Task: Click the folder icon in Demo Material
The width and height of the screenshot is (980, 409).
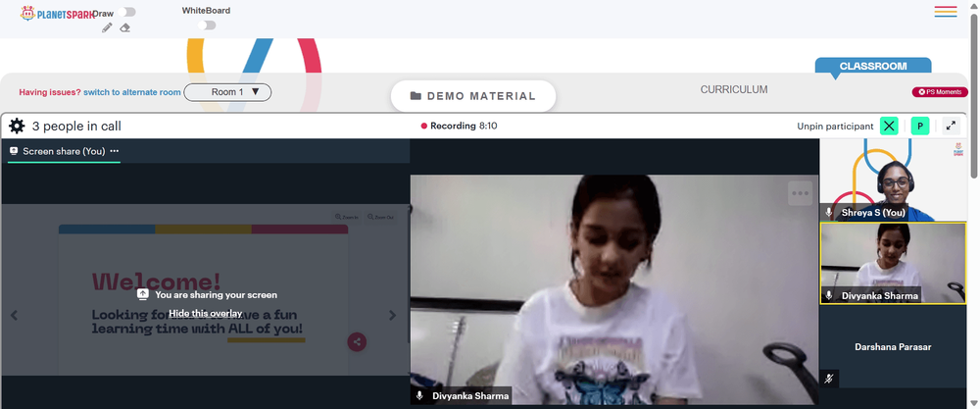Action: coord(416,96)
